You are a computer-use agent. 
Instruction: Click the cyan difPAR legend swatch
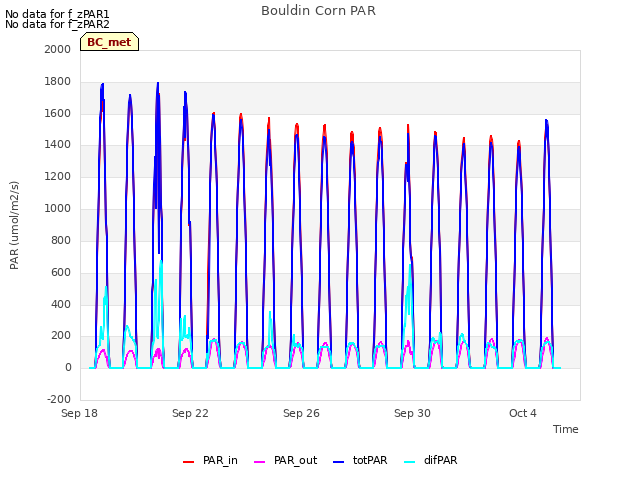pyautogui.click(x=409, y=462)
